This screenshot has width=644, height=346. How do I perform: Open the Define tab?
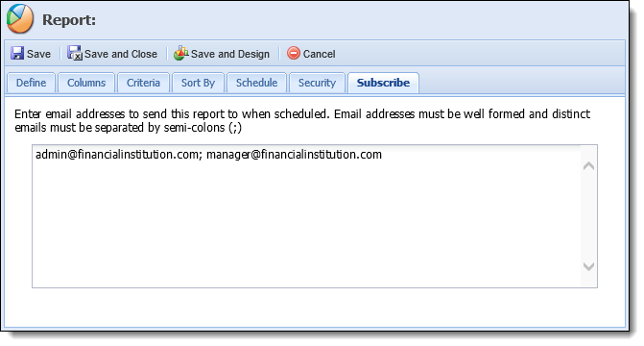[31, 83]
